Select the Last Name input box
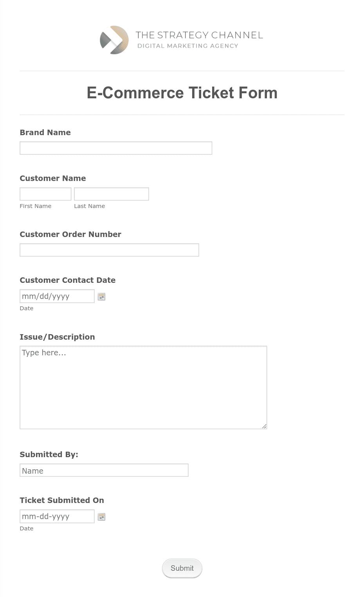The width and height of the screenshot is (364, 597). pyautogui.click(x=112, y=194)
